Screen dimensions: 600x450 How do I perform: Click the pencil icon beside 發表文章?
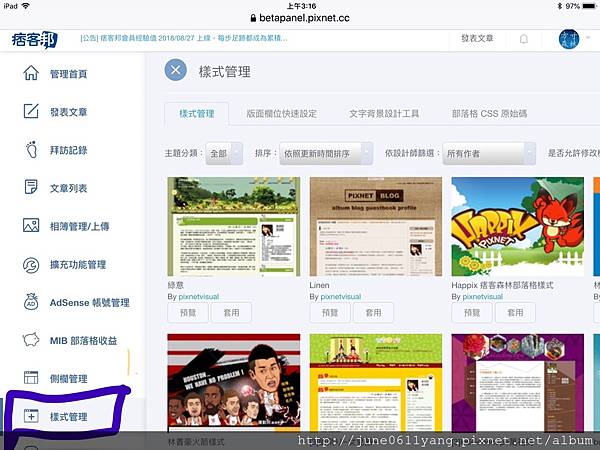click(x=31, y=111)
